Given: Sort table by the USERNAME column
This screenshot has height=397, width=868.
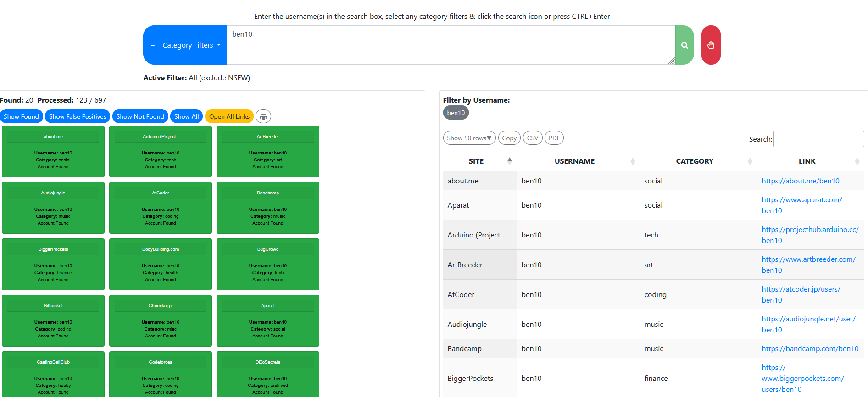Looking at the screenshot, I should (574, 161).
